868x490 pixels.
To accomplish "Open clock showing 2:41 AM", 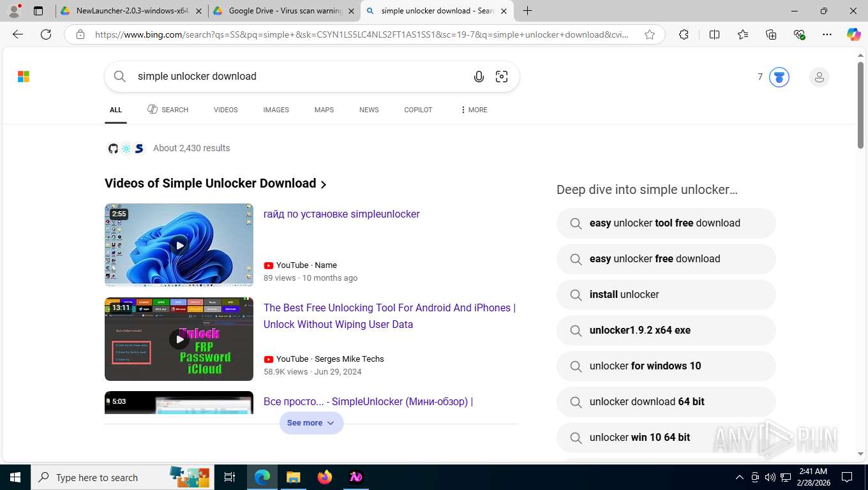I will 812,477.
